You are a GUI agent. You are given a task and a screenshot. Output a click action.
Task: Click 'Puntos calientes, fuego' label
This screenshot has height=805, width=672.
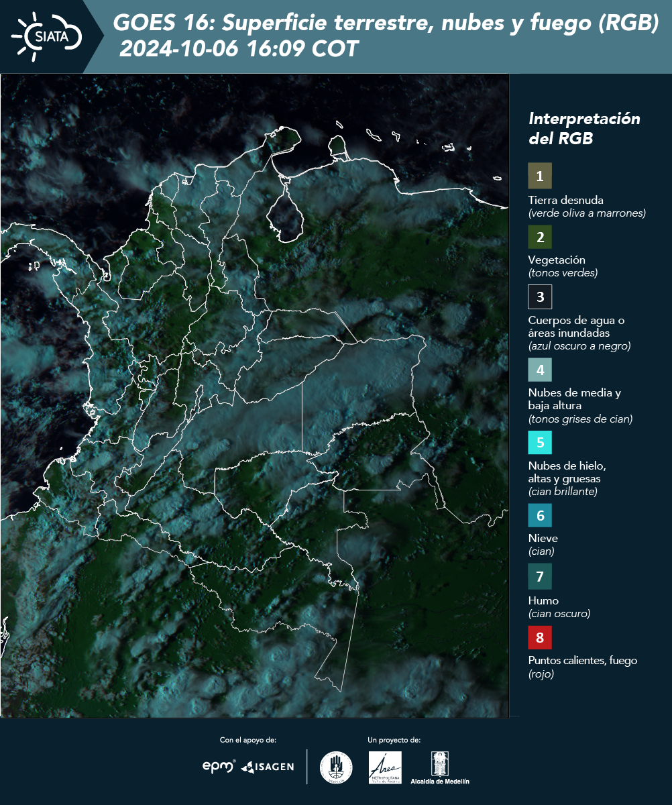(x=582, y=661)
